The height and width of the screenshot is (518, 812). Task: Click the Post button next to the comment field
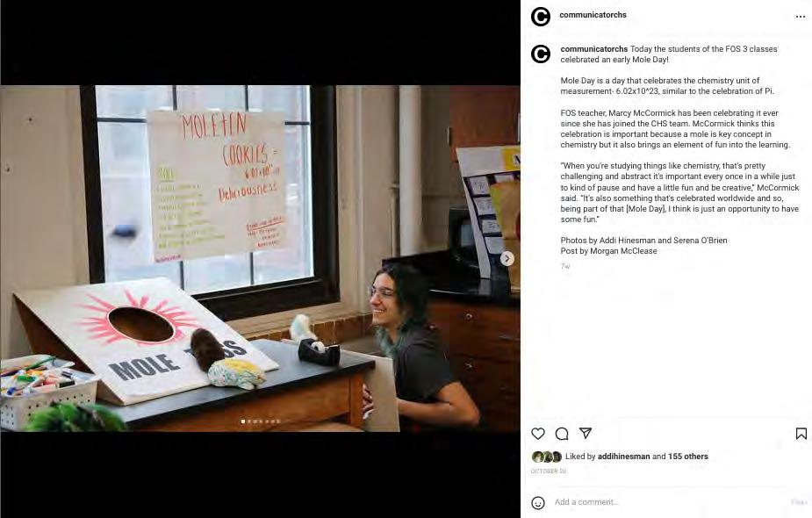[799, 502]
